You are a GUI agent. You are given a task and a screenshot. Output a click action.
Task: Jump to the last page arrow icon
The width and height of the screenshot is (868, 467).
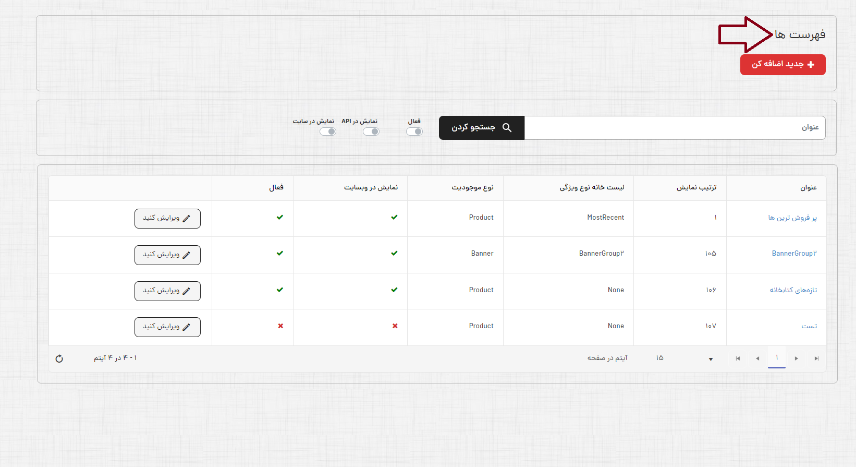pyautogui.click(x=738, y=358)
